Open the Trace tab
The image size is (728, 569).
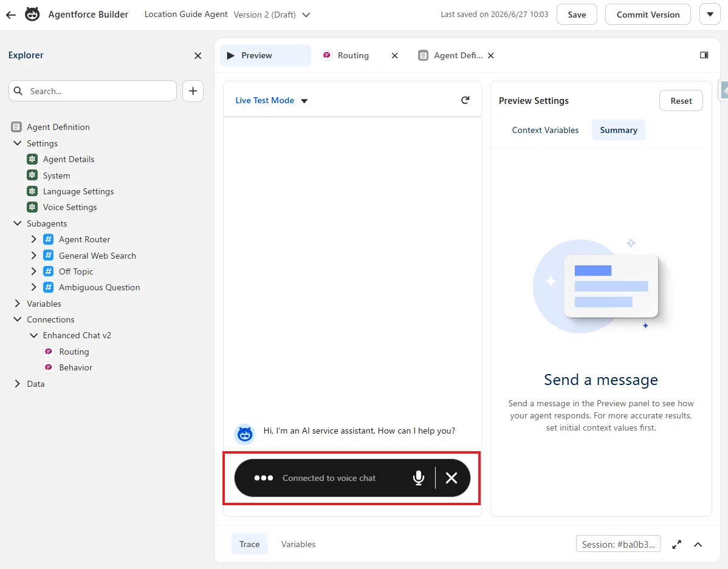pos(249,544)
